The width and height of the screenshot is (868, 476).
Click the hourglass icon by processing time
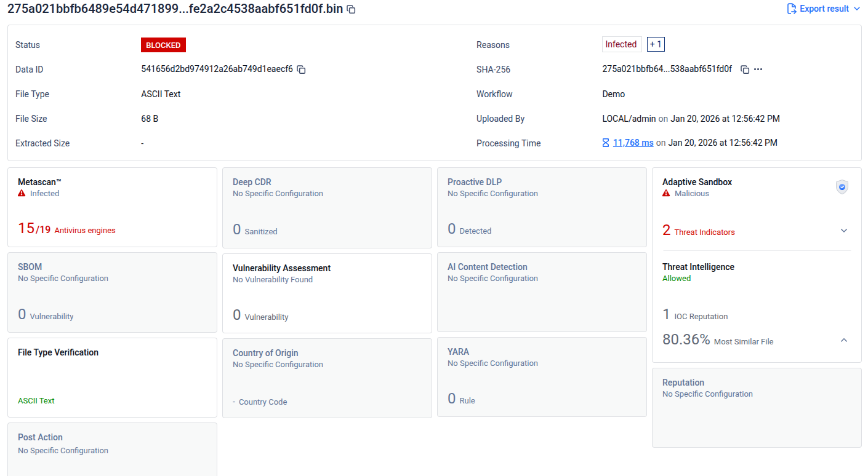(x=606, y=143)
